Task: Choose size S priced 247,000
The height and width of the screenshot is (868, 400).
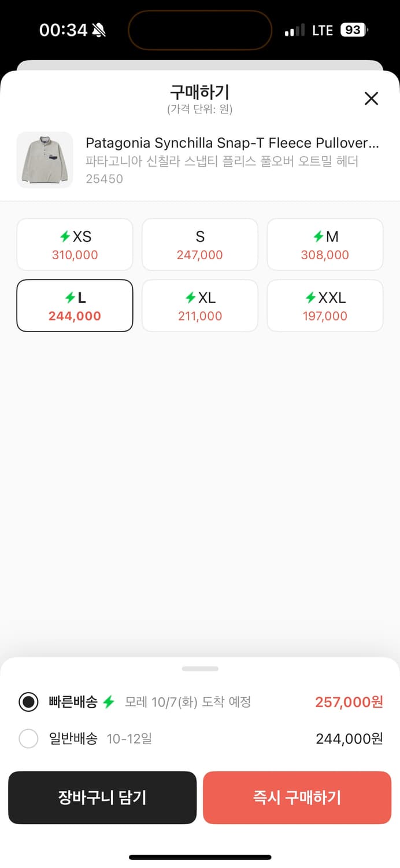Action: pos(200,245)
